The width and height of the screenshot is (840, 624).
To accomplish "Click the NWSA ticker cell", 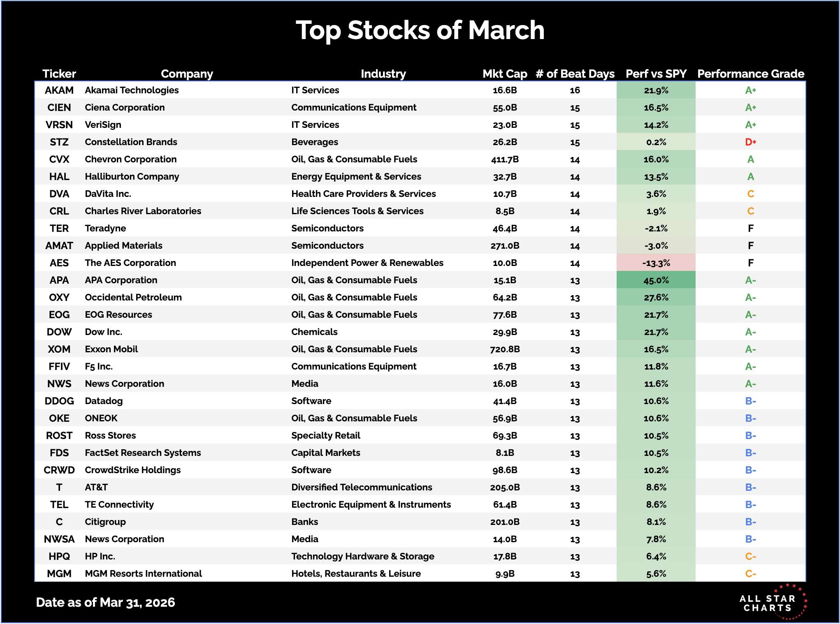I will click(x=59, y=539).
